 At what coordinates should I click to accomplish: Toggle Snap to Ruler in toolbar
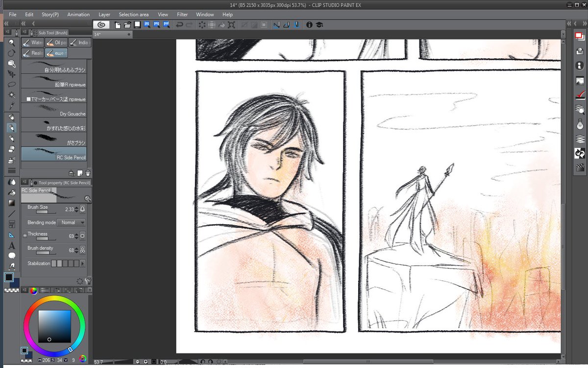[276, 24]
